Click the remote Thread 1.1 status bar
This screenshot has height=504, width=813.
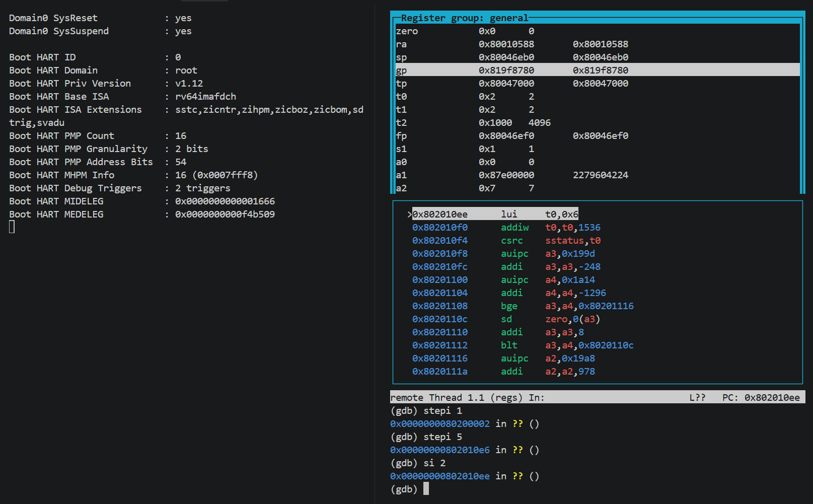click(598, 397)
